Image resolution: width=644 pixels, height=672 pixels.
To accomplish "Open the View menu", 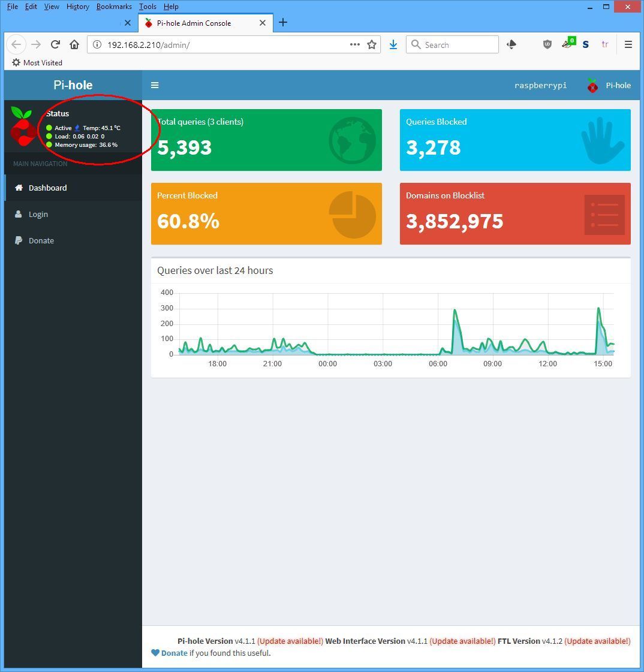I will 52,7.
